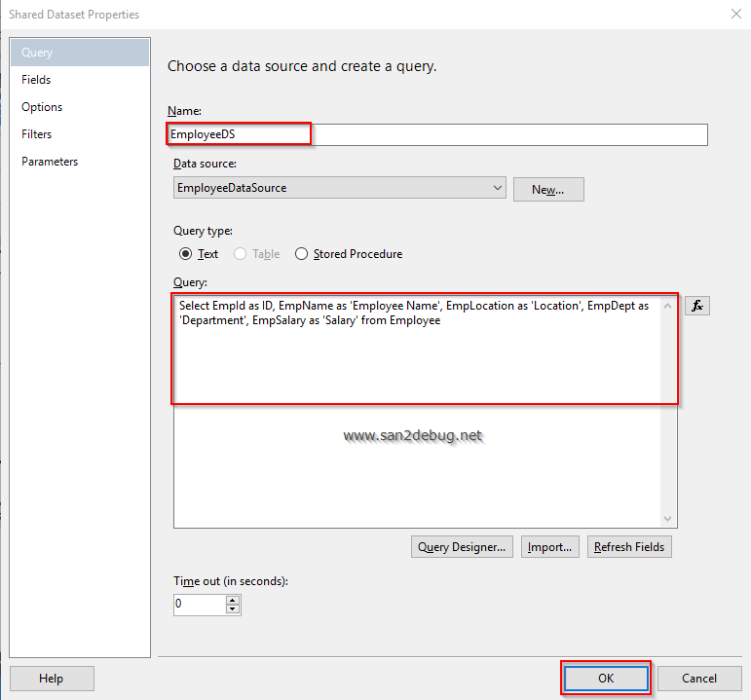Open the Query Designer
The width and height of the screenshot is (751, 700).
coord(462,547)
